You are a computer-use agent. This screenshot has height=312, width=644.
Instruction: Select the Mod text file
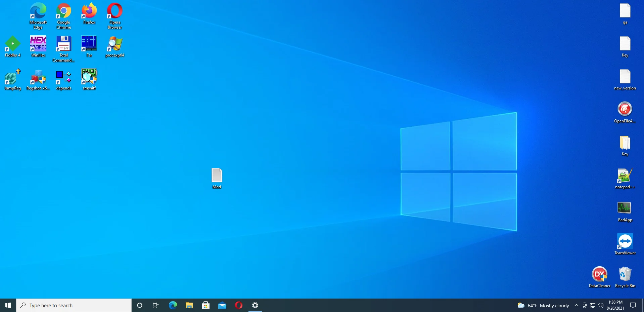point(217,178)
